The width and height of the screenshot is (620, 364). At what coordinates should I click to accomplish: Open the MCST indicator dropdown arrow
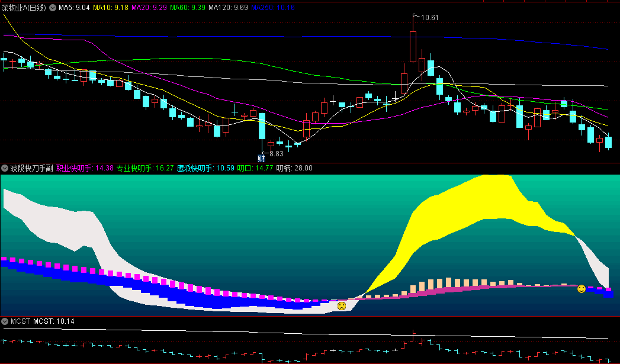[x=5, y=321]
